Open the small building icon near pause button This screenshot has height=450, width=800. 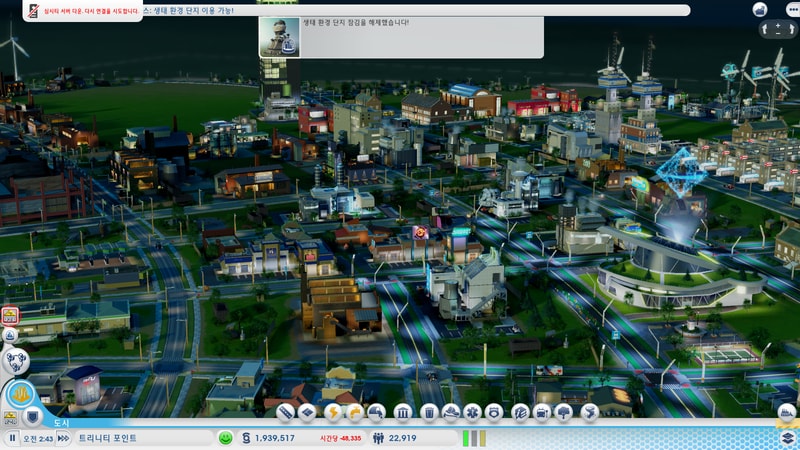[10, 418]
